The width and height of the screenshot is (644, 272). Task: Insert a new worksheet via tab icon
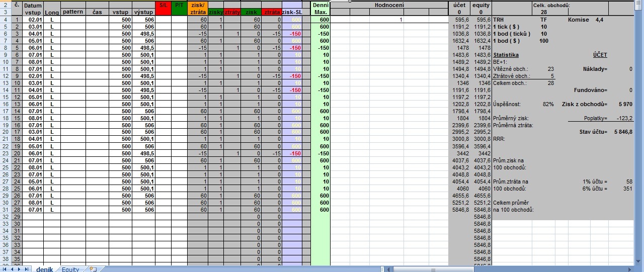pyautogui.click(x=93, y=269)
